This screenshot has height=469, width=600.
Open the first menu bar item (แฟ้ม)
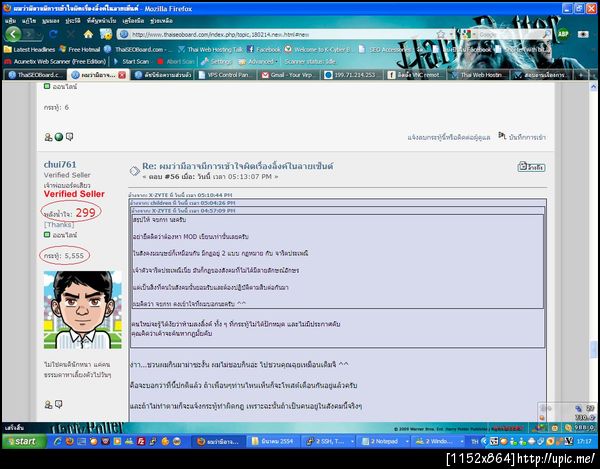click(10, 21)
